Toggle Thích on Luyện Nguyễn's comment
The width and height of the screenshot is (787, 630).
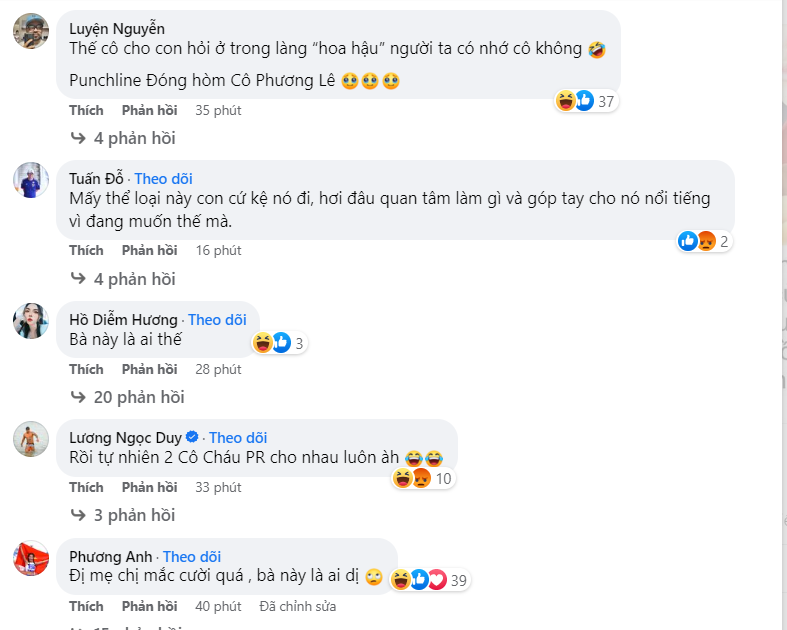[86, 110]
